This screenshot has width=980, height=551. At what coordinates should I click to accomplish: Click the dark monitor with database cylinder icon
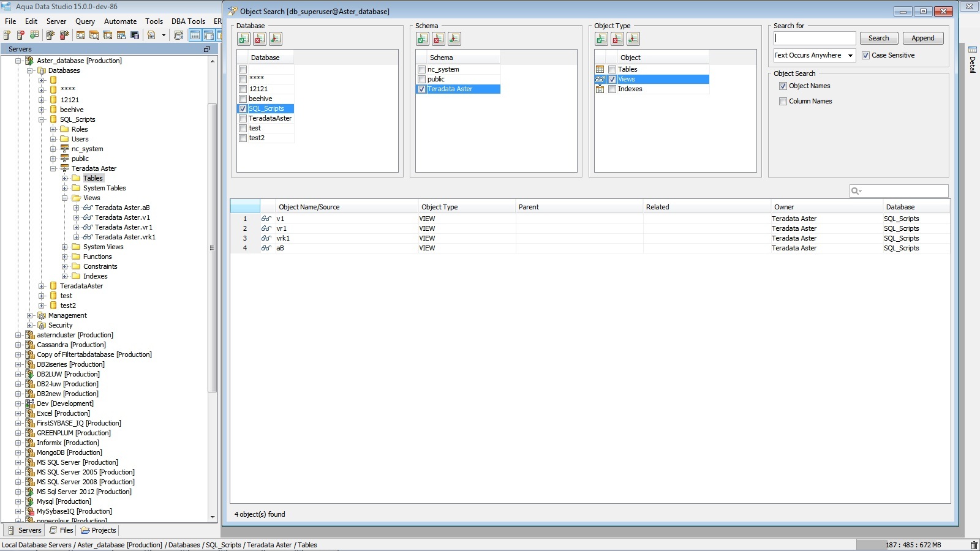[x=135, y=35]
